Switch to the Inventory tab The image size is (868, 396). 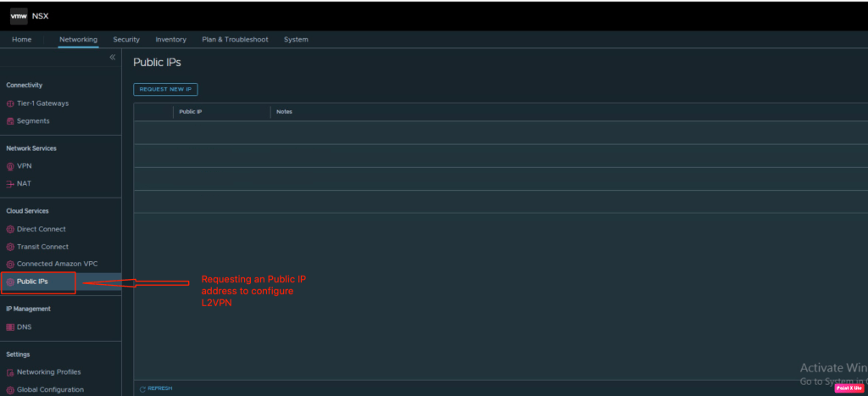pos(170,40)
